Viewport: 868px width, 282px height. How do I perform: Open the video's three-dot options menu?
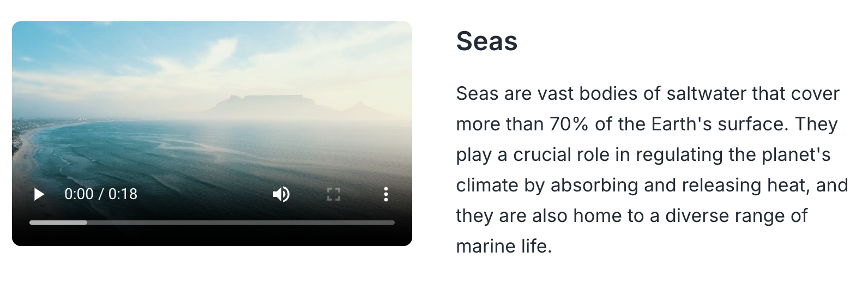[x=385, y=194]
